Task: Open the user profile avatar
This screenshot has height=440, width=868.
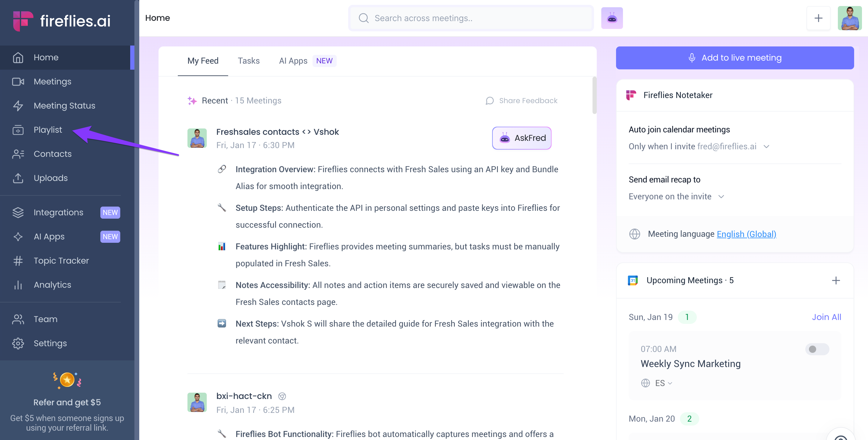Action: 850,18
